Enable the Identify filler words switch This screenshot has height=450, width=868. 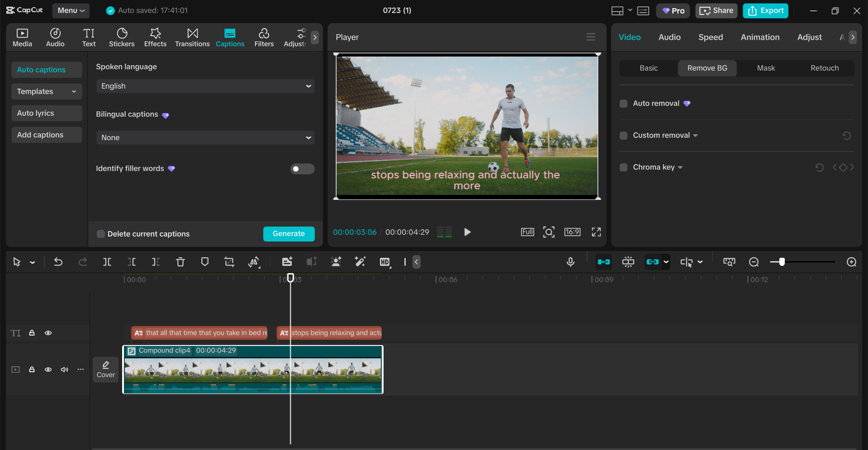(302, 169)
